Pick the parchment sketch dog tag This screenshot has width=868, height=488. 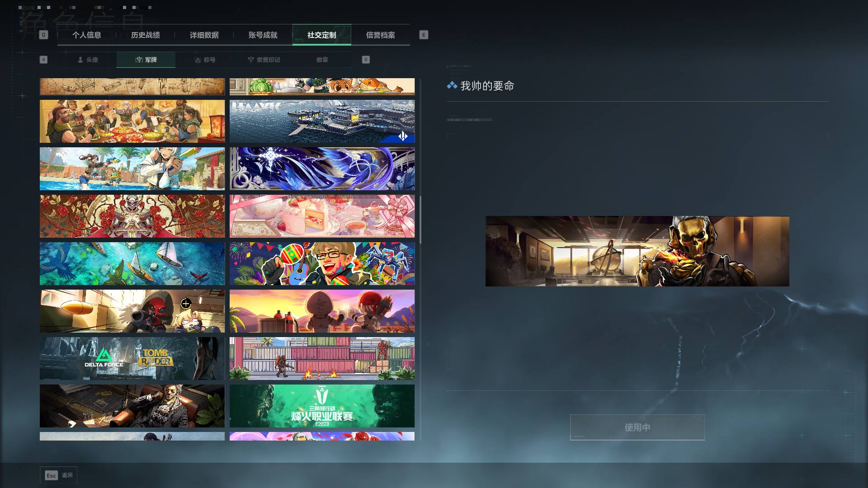coord(132,87)
